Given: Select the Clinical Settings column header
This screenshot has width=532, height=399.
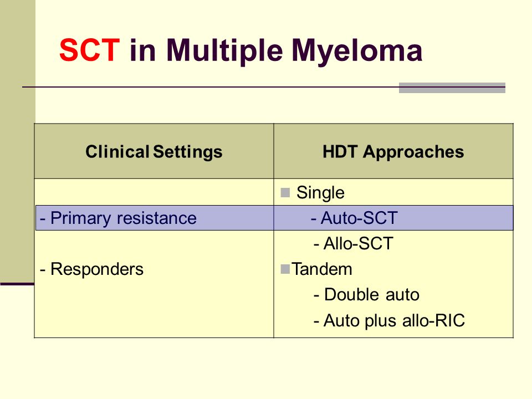Looking at the screenshot, I should coord(154,151).
